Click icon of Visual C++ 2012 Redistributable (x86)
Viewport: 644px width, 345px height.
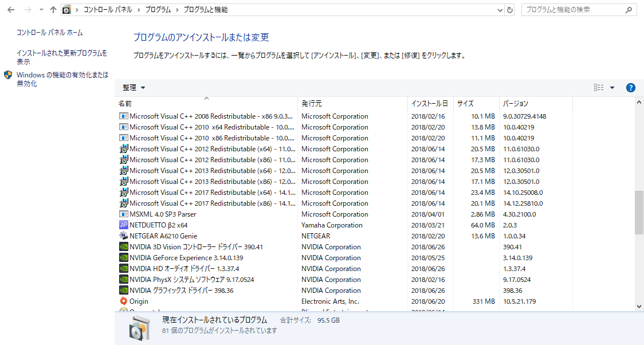point(123,160)
